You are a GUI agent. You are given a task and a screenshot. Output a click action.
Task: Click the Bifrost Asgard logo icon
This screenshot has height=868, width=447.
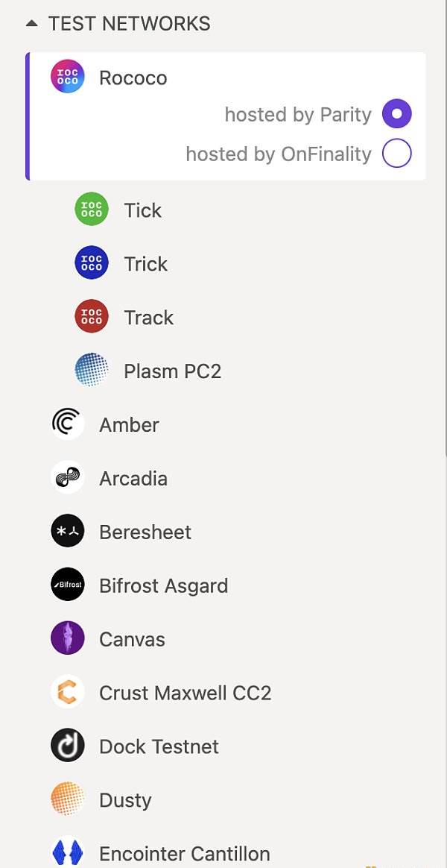point(68,585)
